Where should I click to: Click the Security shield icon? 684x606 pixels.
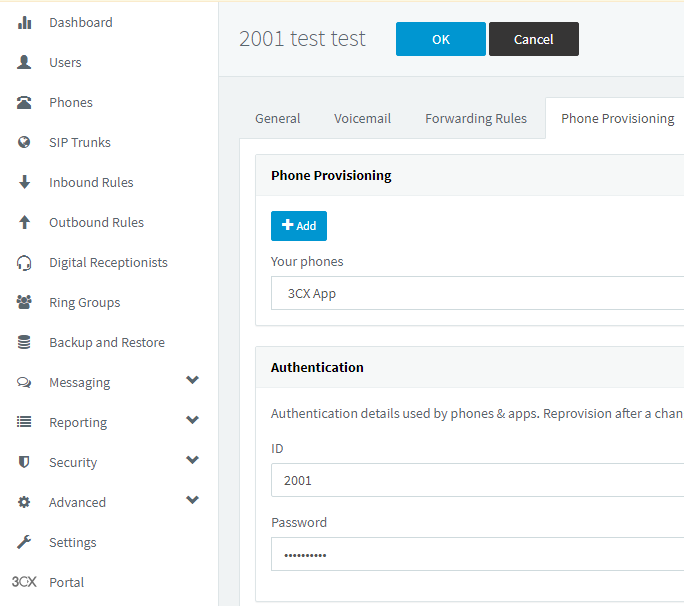click(x=24, y=462)
